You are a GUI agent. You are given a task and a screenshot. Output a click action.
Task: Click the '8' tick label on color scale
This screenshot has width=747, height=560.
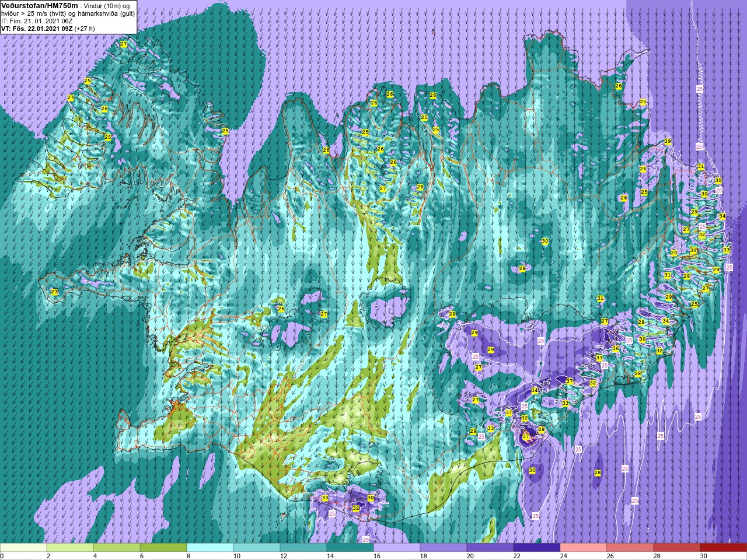[189, 556]
